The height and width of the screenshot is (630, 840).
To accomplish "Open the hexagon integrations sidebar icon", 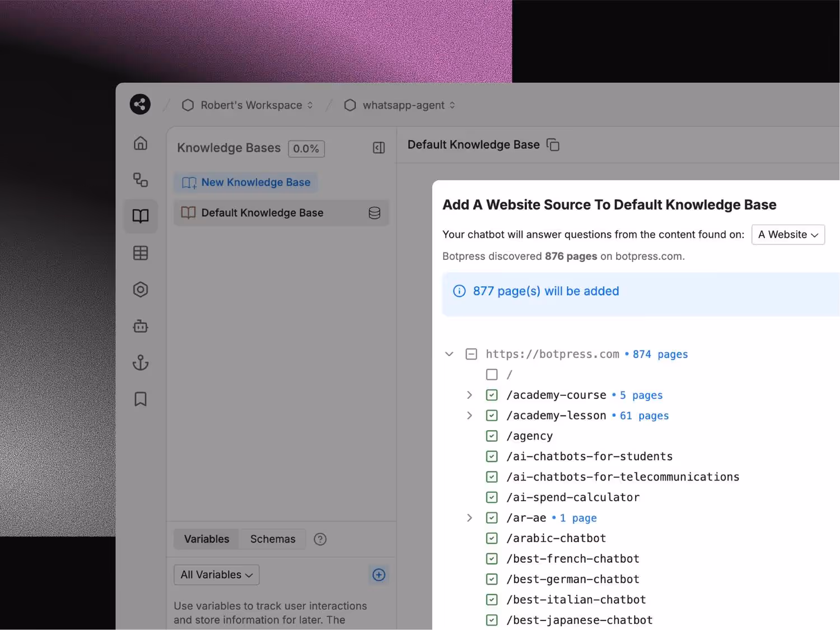I will 141,290.
